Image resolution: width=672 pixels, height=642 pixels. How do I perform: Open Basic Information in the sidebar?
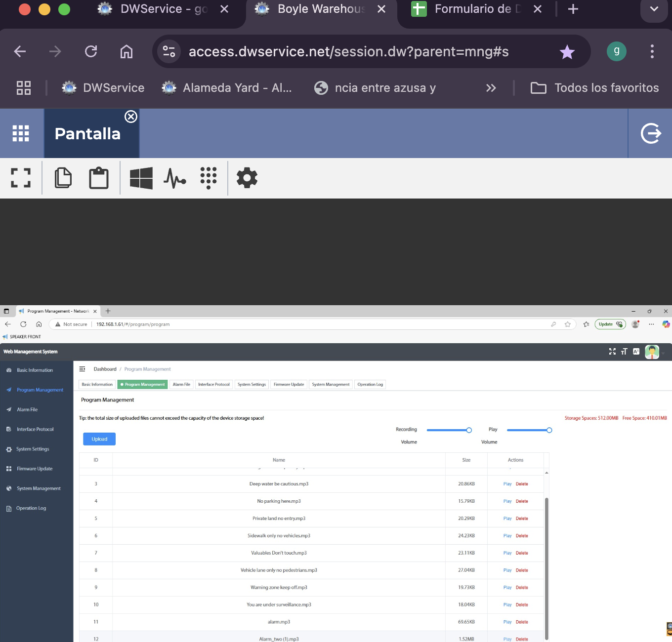tap(35, 370)
